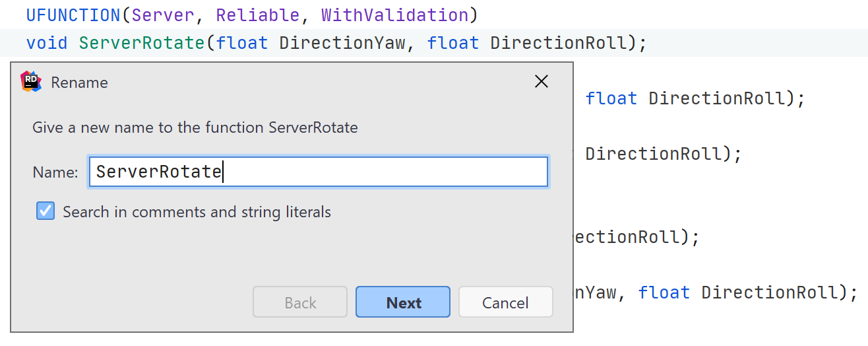Viewport: 868px width, 346px height.
Task: Click the void keyword in the declaration
Action: click(47, 44)
